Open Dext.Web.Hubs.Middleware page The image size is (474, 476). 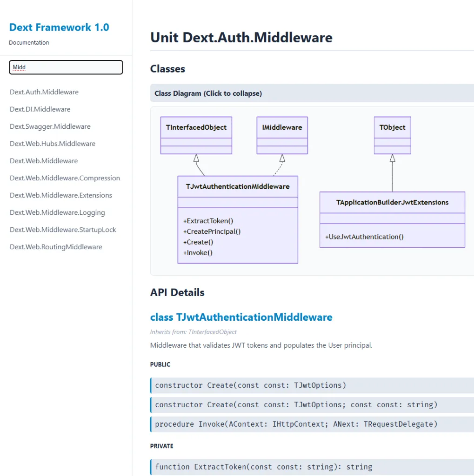click(x=53, y=143)
